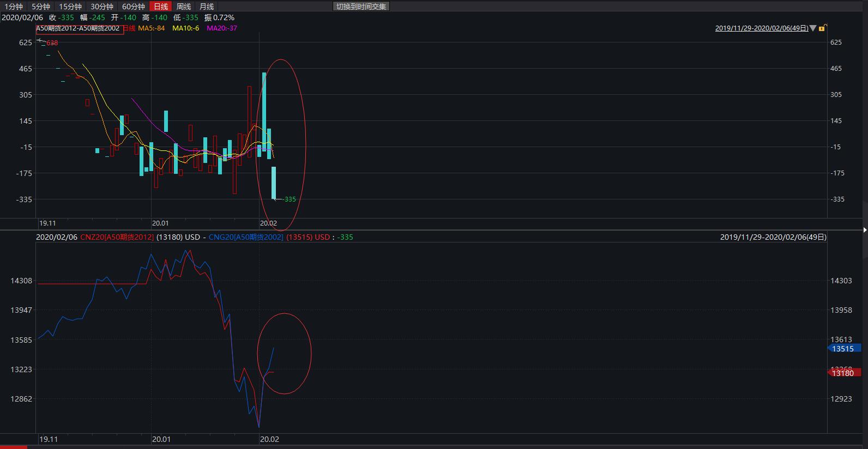
Task: Click the (13180) USD value in legend
Action: coord(178,237)
